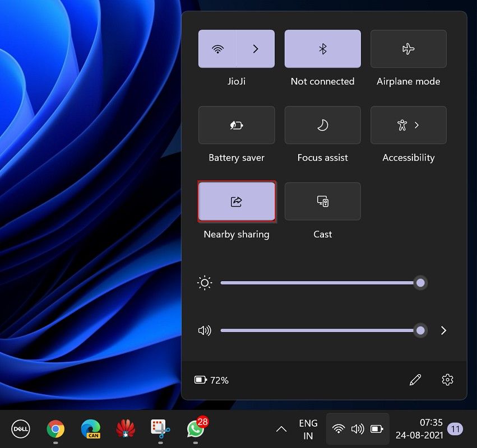477x448 pixels.
Task: Edit quick settings with the pencil icon
Action: [415, 380]
